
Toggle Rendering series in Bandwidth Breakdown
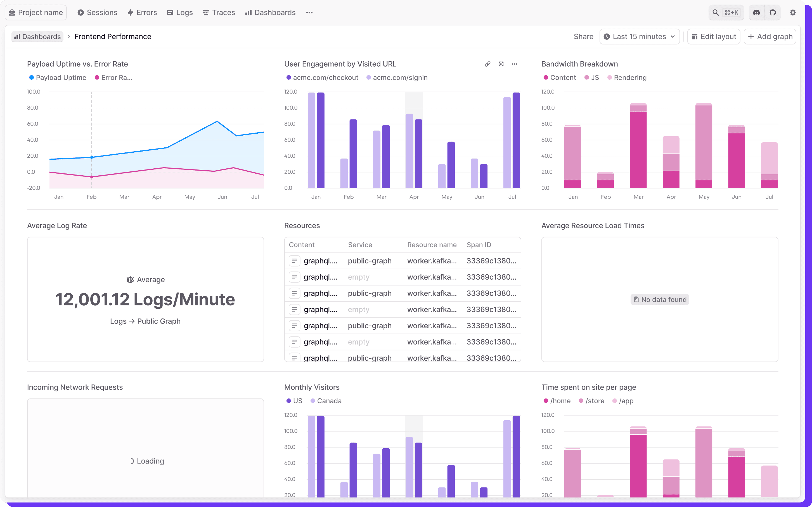627,77
